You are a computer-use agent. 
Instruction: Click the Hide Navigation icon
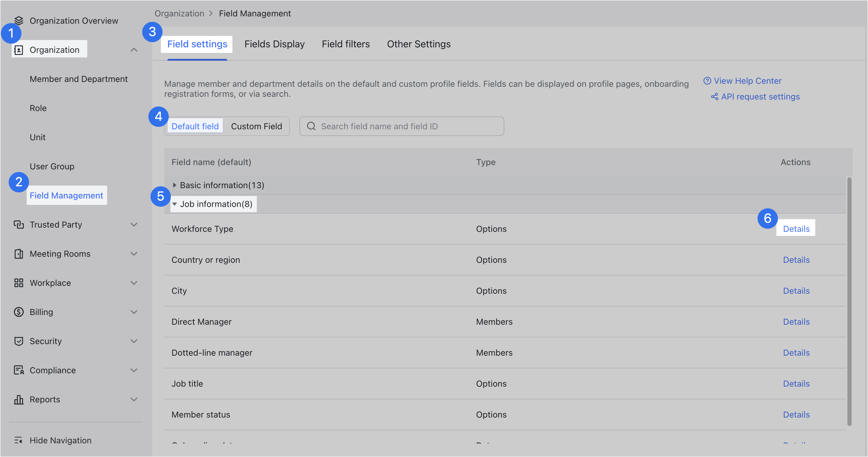tap(19, 440)
